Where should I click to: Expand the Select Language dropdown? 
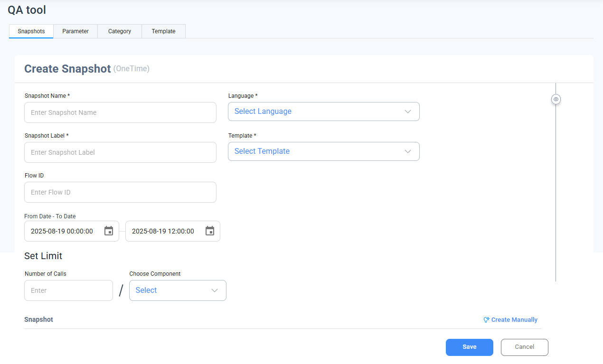[x=324, y=112]
